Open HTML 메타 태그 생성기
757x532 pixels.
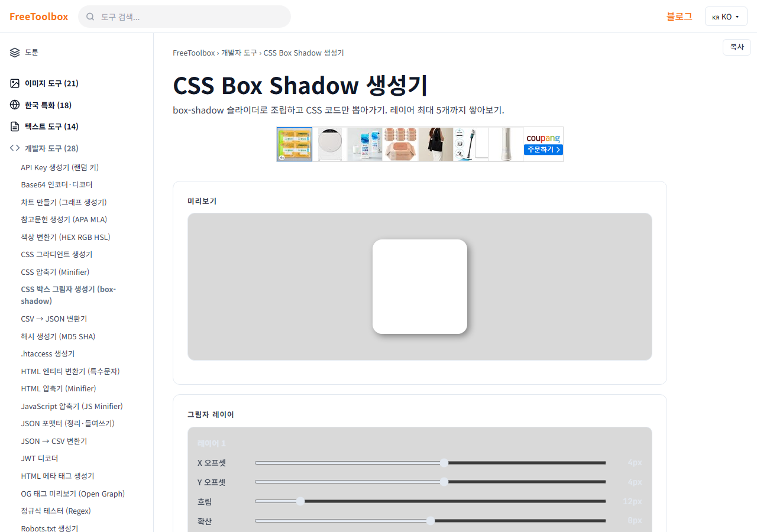pyautogui.click(x=57, y=476)
